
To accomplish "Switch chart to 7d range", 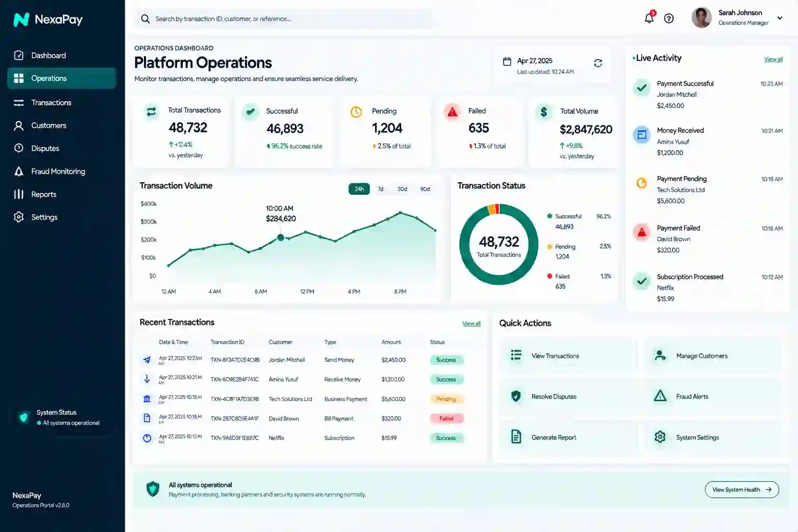I will tap(380, 189).
